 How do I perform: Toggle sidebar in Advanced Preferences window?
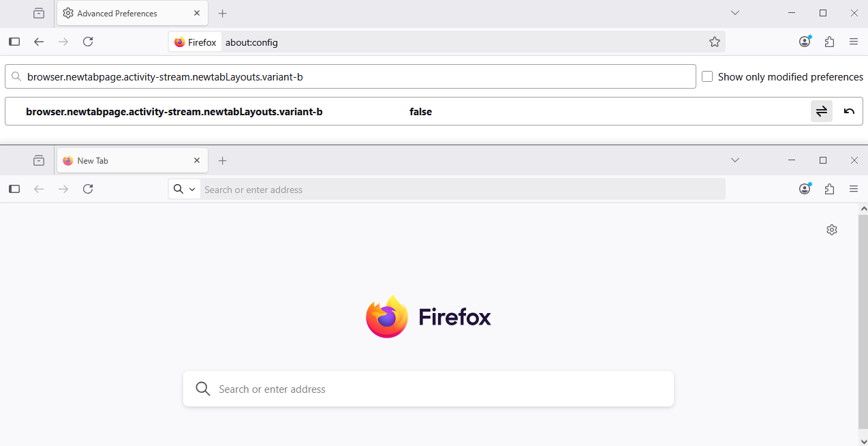[14, 42]
